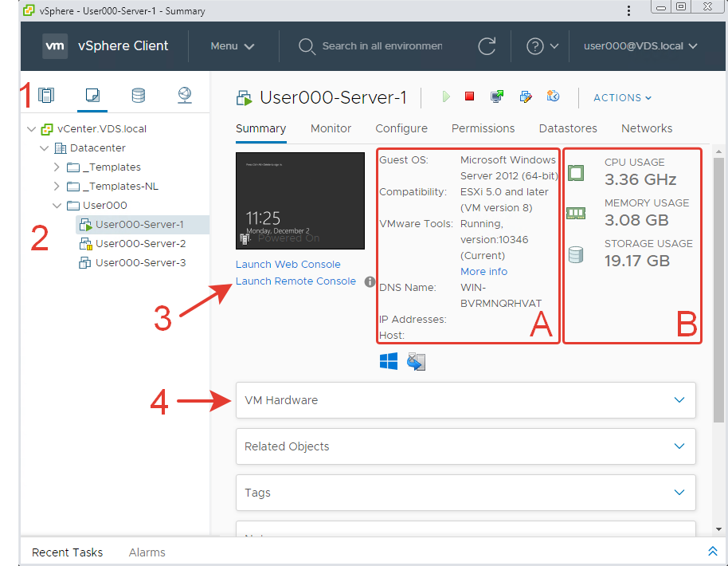Click the search magnifier icon
Screen dimensions: 728x566
(307, 46)
